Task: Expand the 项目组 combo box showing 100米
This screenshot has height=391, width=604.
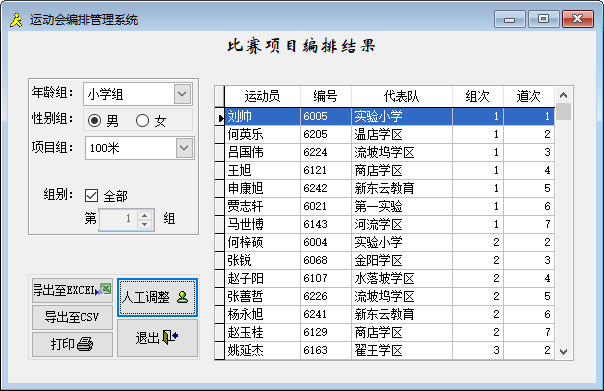Action: pyautogui.click(x=184, y=148)
